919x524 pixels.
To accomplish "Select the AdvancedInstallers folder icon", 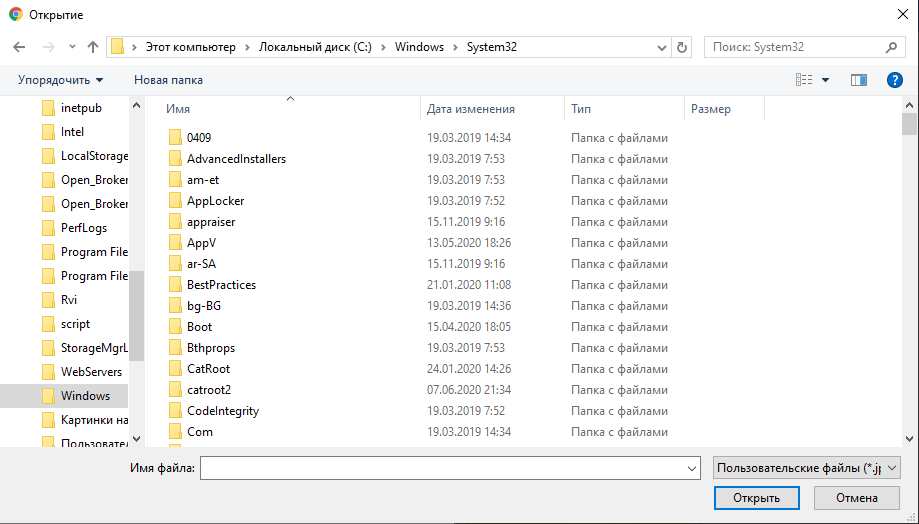I will click(x=175, y=159).
